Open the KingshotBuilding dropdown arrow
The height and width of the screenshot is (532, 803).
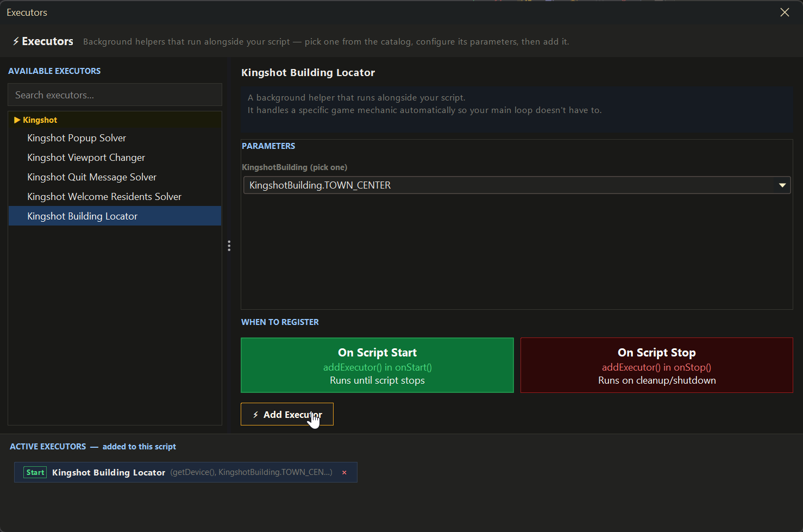pos(782,185)
